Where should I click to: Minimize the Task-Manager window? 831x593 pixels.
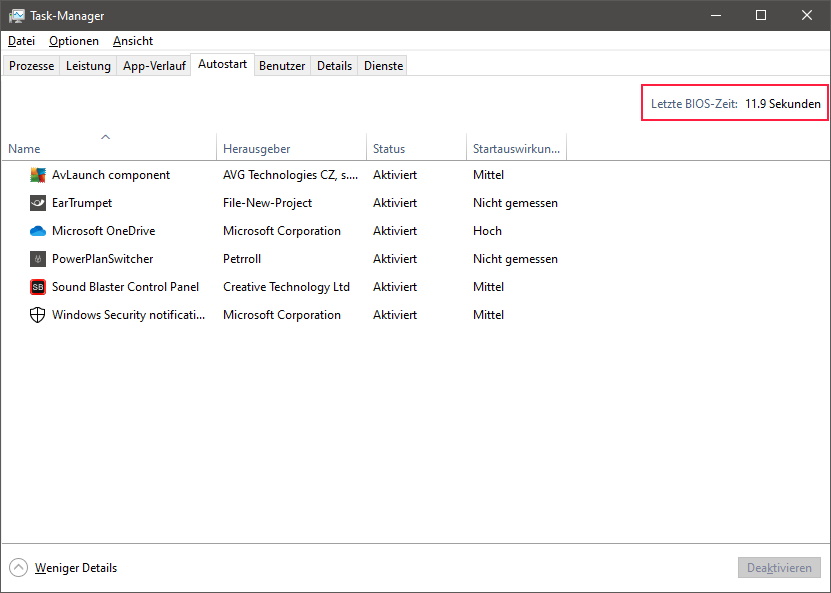point(716,15)
